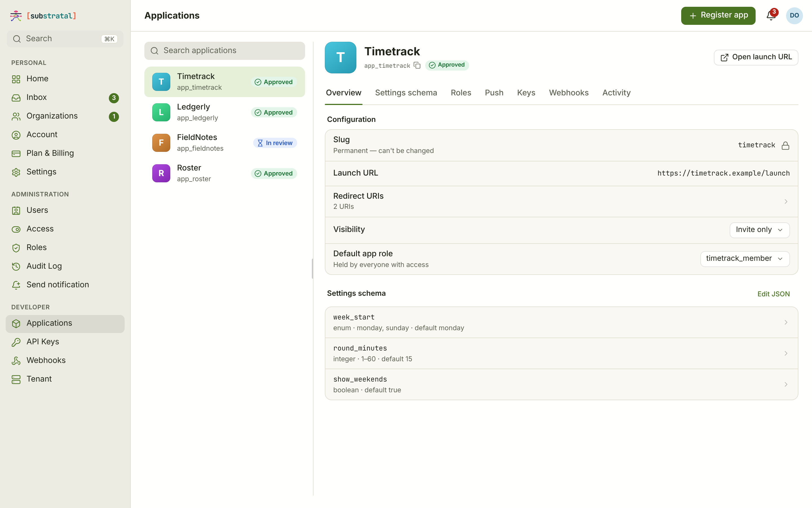812x508 pixels.
Task: Click Open launch URL button
Action: pos(756,58)
